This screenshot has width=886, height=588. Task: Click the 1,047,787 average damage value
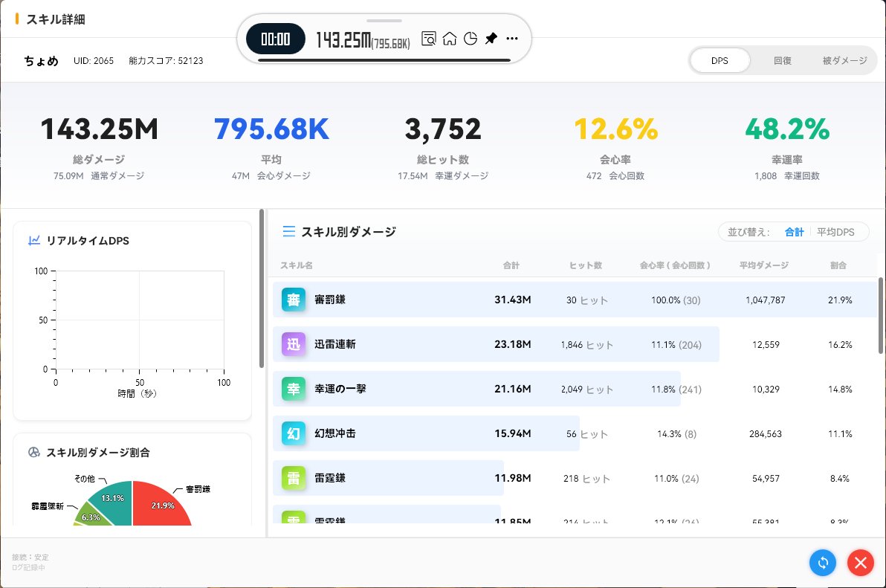coord(766,300)
